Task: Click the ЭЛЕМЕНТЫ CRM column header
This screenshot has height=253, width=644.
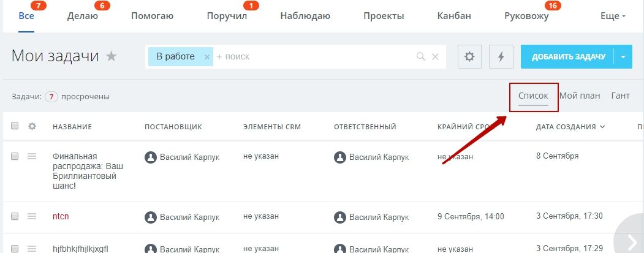Action: (x=272, y=127)
